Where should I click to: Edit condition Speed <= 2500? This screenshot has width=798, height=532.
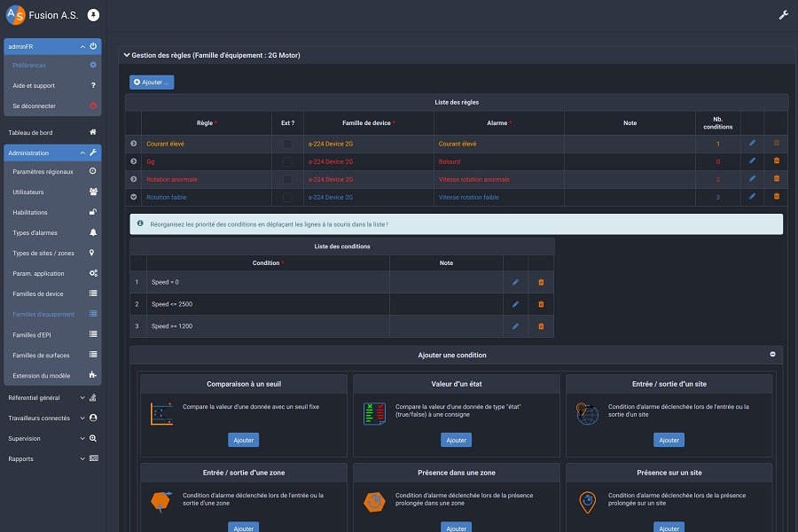[515, 304]
